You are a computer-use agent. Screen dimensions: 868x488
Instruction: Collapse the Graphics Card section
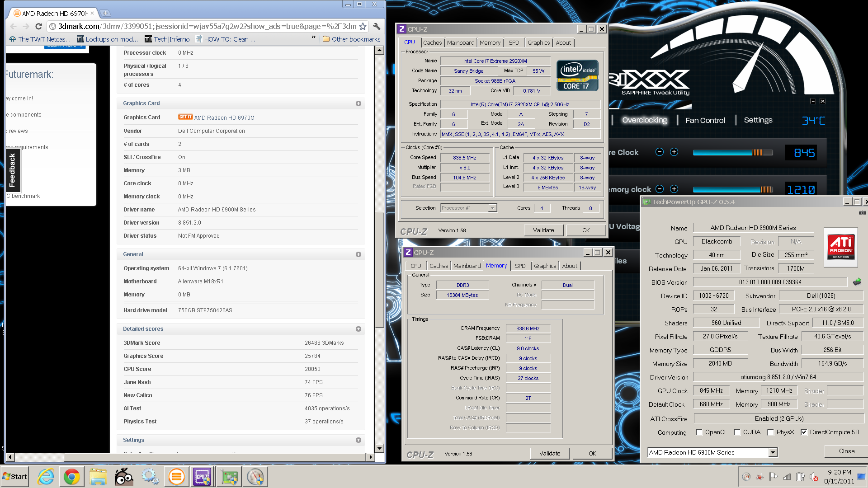[x=359, y=103]
